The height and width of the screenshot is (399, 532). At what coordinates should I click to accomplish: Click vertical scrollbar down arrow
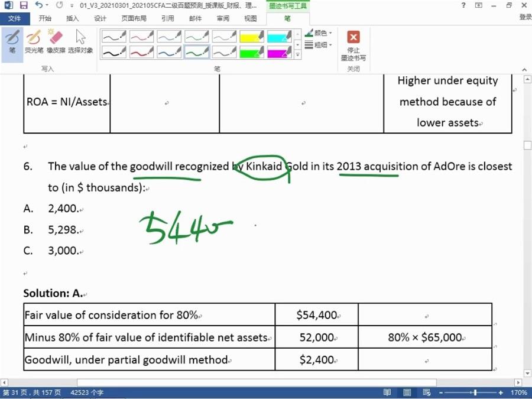[x=527, y=373]
